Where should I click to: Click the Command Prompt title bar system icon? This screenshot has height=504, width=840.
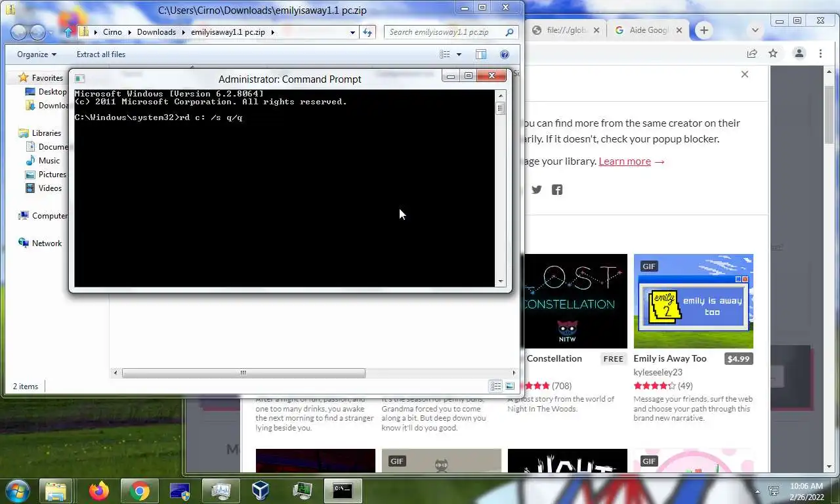click(x=79, y=79)
